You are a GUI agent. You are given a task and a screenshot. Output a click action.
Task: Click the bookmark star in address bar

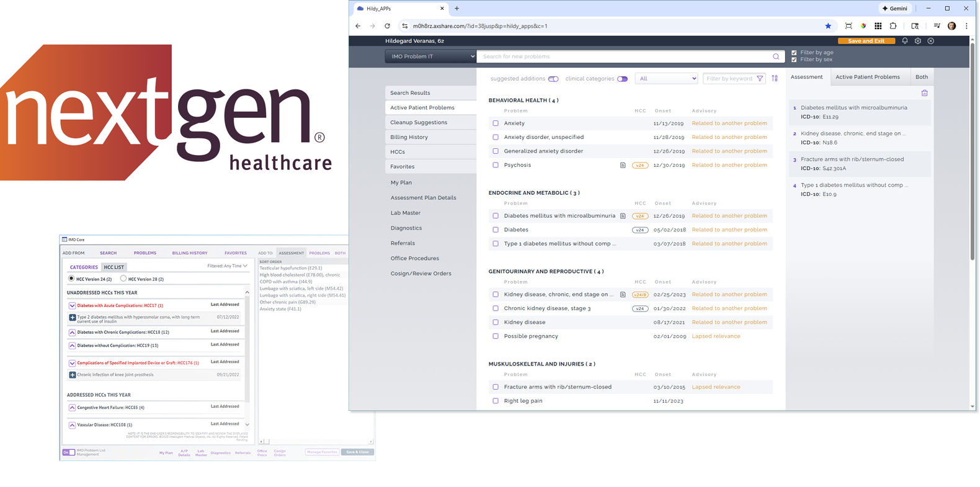pos(828,26)
